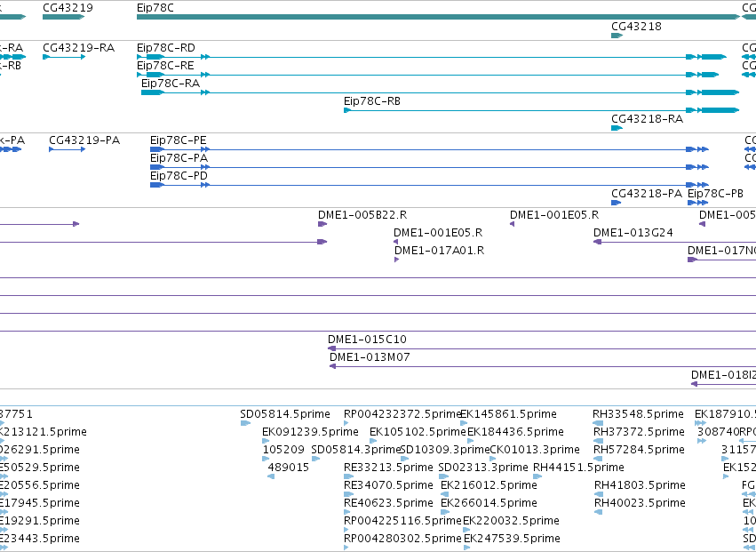Select the DME1-015C10 feature label
This screenshot has width=756, height=552.
[367, 340]
